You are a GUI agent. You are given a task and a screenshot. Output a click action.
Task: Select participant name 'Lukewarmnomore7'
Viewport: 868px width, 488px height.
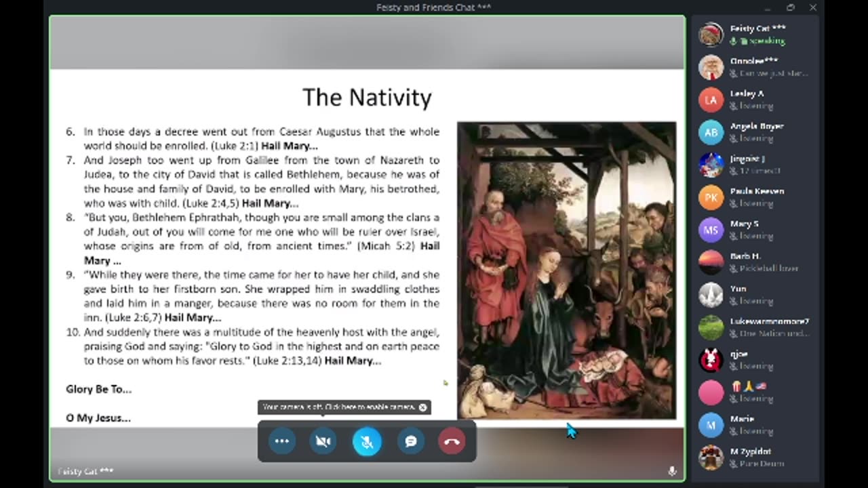(769, 321)
